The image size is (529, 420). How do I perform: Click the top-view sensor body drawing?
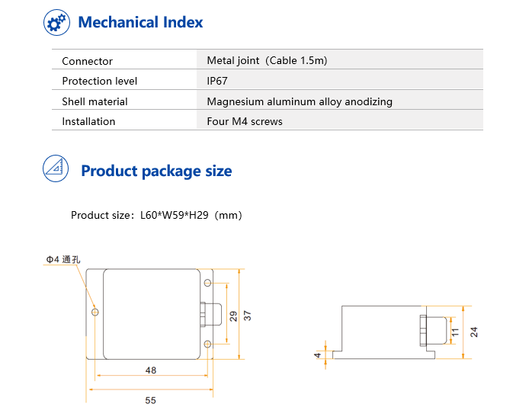149,314
